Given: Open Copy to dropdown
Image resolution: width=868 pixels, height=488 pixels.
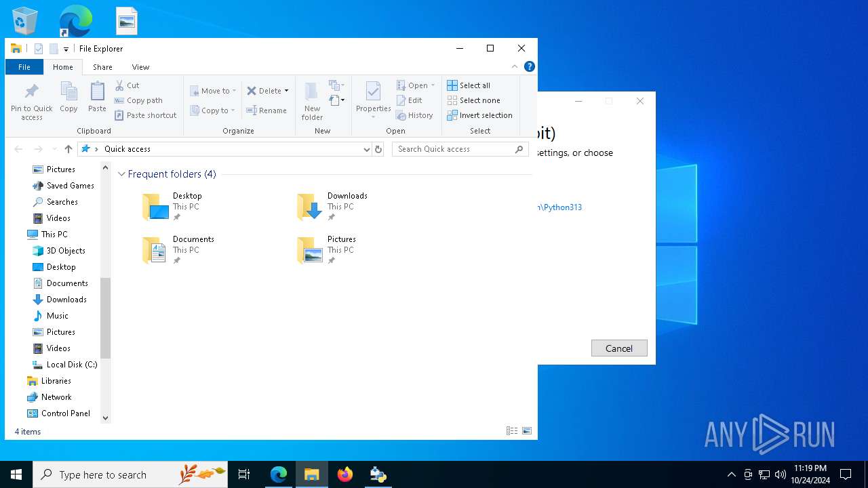Looking at the screenshot, I should [212, 110].
